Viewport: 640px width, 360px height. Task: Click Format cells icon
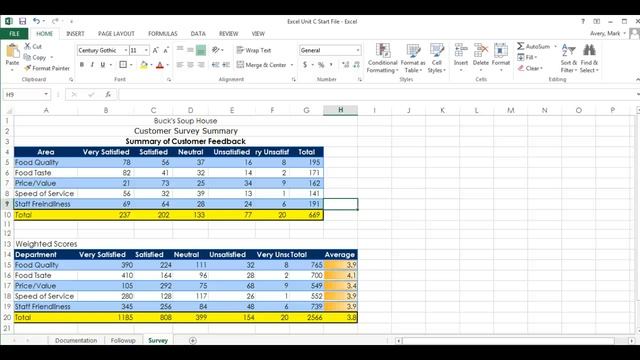point(501,50)
